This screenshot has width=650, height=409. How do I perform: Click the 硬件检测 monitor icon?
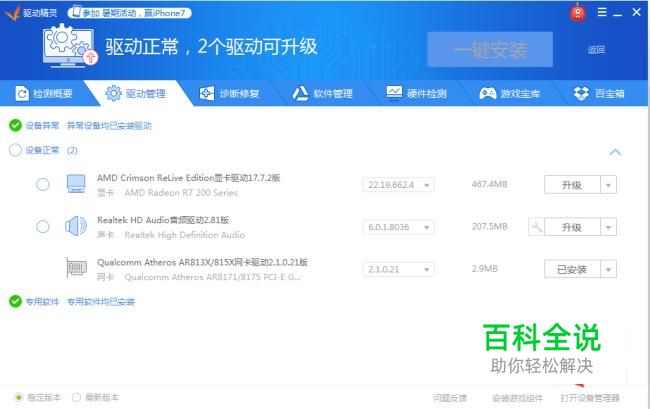pos(394,93)
